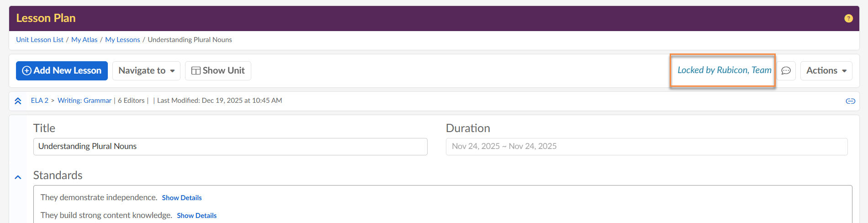Click the Title input field
The image size is (868, 223).
pos(230,147)
